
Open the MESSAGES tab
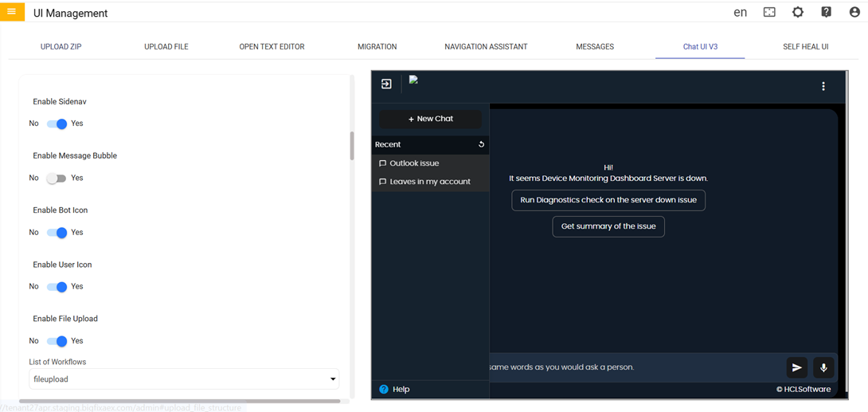[x=595, y=46]
